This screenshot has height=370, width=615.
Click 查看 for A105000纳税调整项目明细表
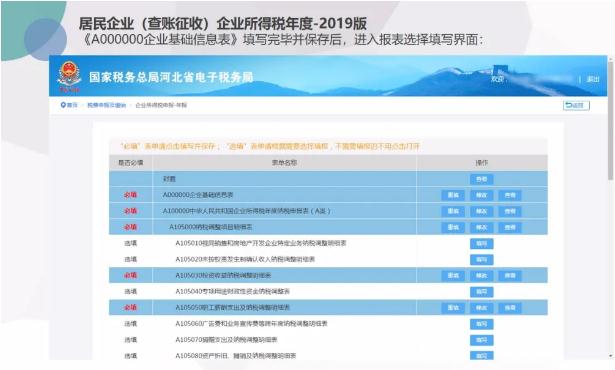[510, 228]
